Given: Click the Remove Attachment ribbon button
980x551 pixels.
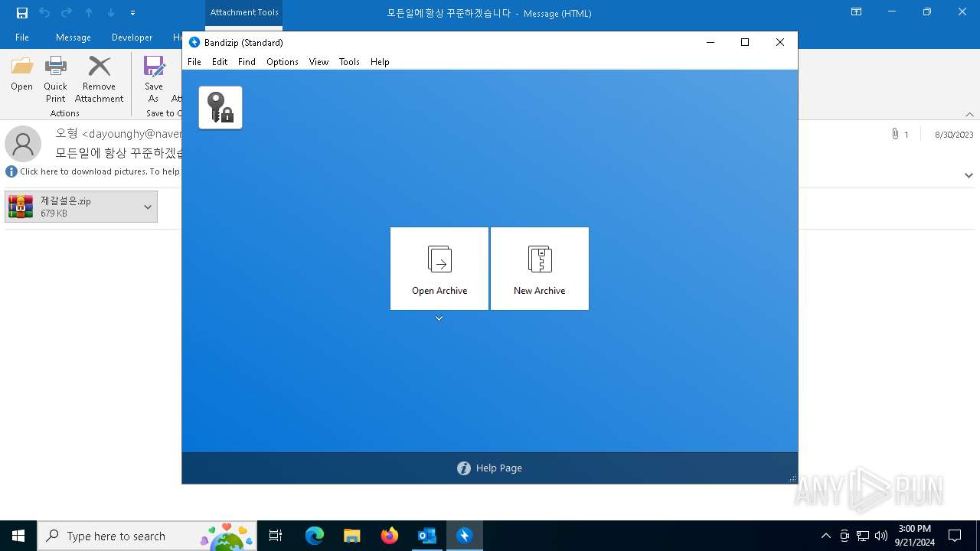Looking at the screenshot, I should coord(99,80).
